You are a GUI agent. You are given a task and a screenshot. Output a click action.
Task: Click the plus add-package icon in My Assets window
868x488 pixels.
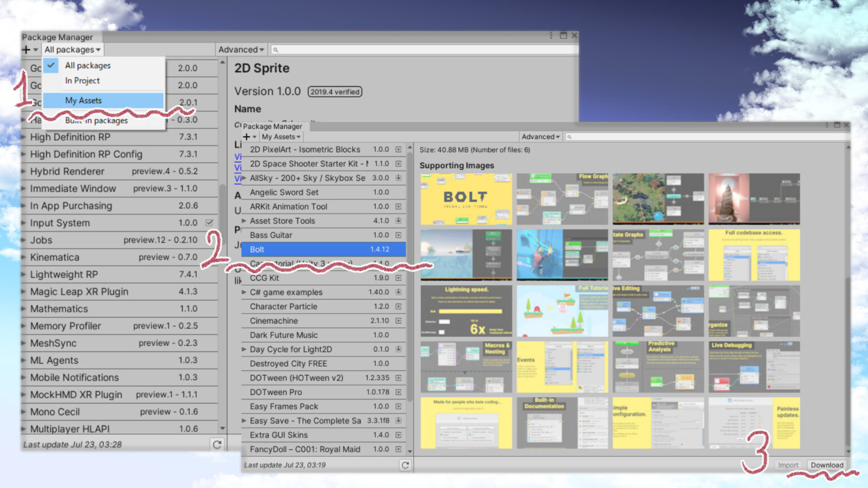click(247, 137)
